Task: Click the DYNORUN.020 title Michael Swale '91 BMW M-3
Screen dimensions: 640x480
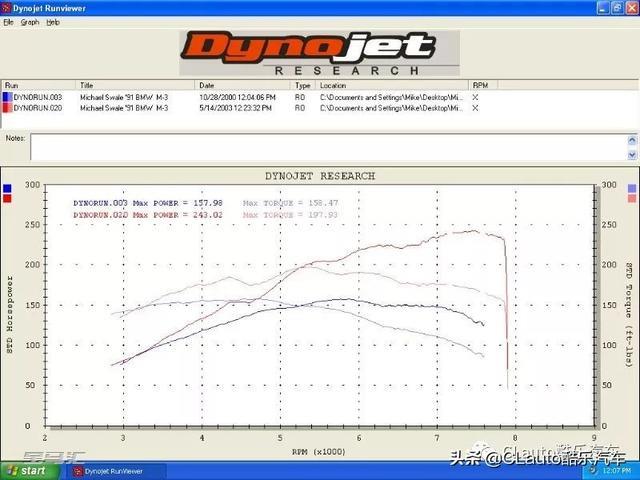Action: (x=124, y=108)
